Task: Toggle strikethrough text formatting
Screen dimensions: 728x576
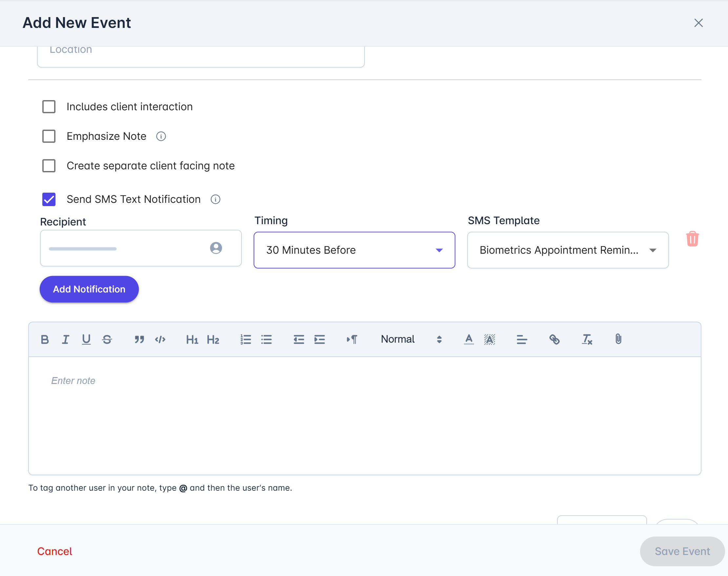Action: pyautogui.click(x=107, y=339)
